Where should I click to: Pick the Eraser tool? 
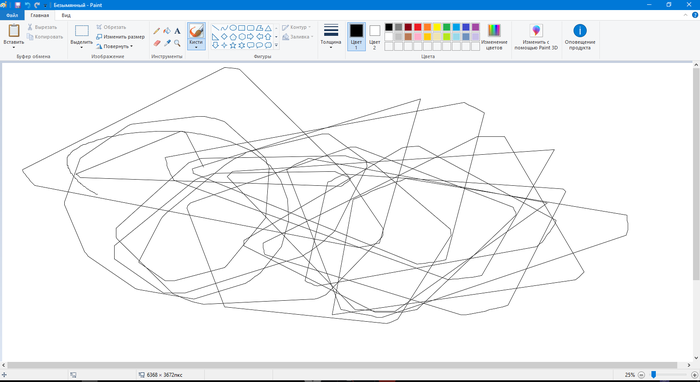(157, 43)
